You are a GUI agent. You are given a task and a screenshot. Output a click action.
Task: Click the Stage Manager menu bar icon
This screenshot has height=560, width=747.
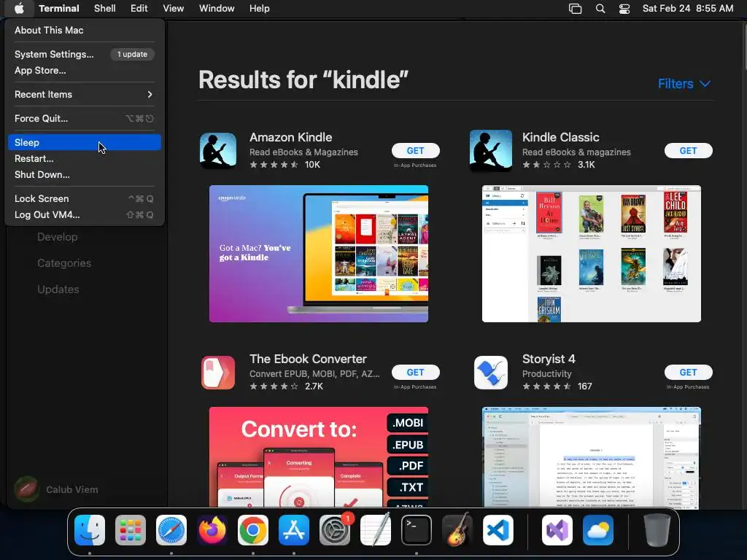coord(576,9)
